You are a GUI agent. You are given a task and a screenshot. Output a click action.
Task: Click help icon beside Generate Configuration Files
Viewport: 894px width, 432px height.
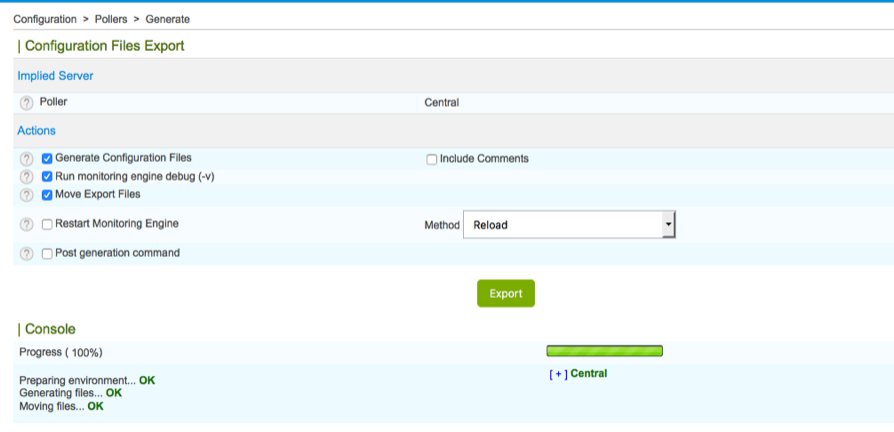click(x=27, y=159)
